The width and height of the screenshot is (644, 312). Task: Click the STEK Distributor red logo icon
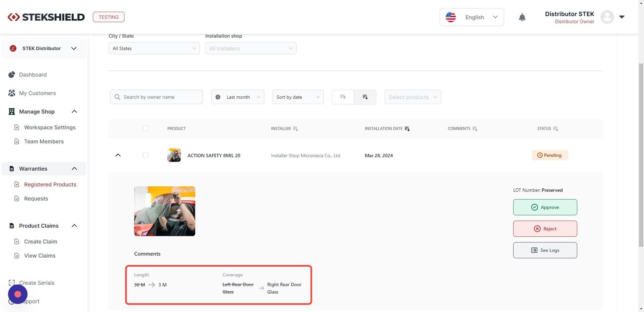[13, 48]
